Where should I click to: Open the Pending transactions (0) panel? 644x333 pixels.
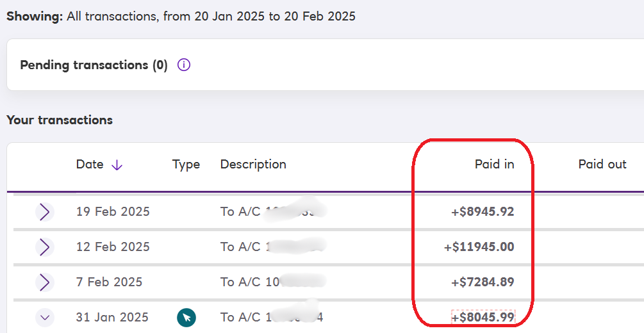[x=94, y=65]
